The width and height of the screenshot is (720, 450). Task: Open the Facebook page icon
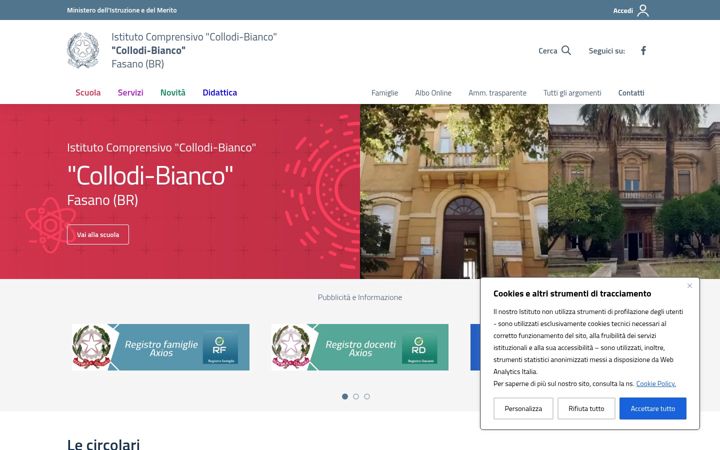[x=643, y=51]
